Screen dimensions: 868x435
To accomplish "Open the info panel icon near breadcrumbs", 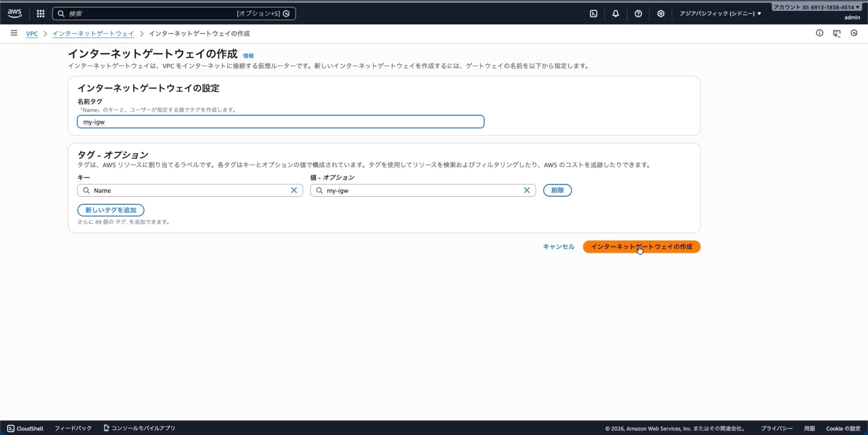I will [x=820, y=33].
